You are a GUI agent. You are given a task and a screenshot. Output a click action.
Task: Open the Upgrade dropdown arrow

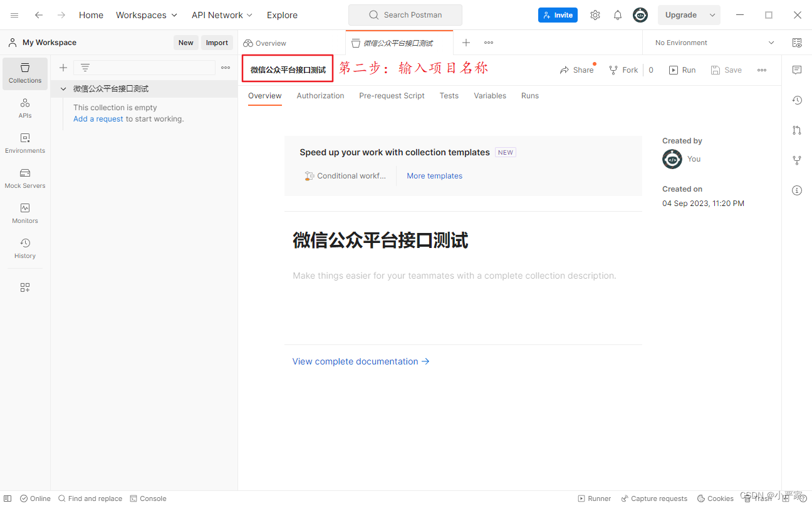click(712, 15)
